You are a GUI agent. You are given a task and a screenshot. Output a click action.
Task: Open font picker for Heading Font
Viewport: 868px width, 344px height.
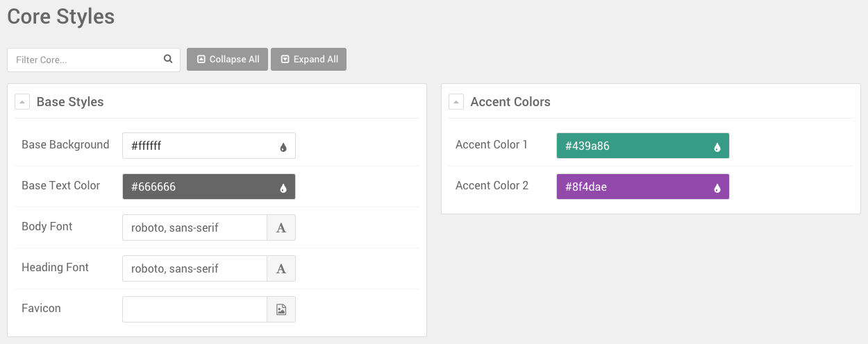[281, 268]
